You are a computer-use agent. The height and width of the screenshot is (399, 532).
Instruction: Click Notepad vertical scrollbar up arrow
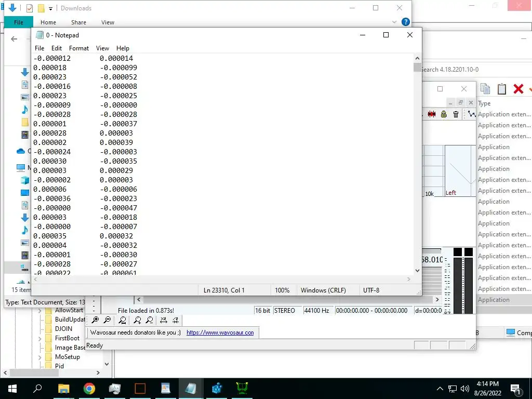pyautogui.click(x=417, y=58)
